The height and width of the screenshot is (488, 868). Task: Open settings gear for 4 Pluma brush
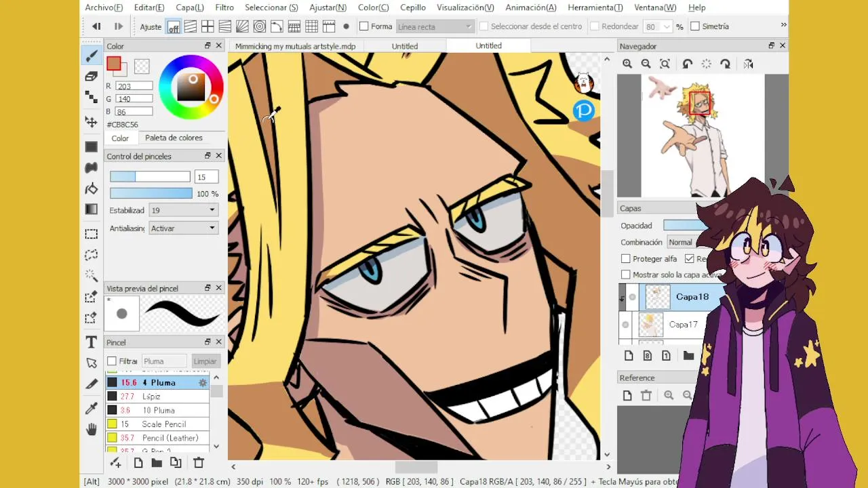pos(202,383)
